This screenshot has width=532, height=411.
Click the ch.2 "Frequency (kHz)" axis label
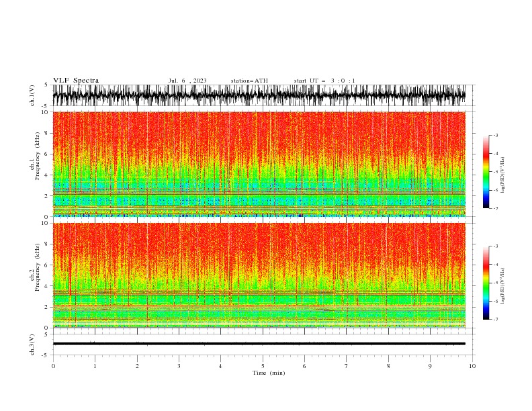(x=37, y=267)
